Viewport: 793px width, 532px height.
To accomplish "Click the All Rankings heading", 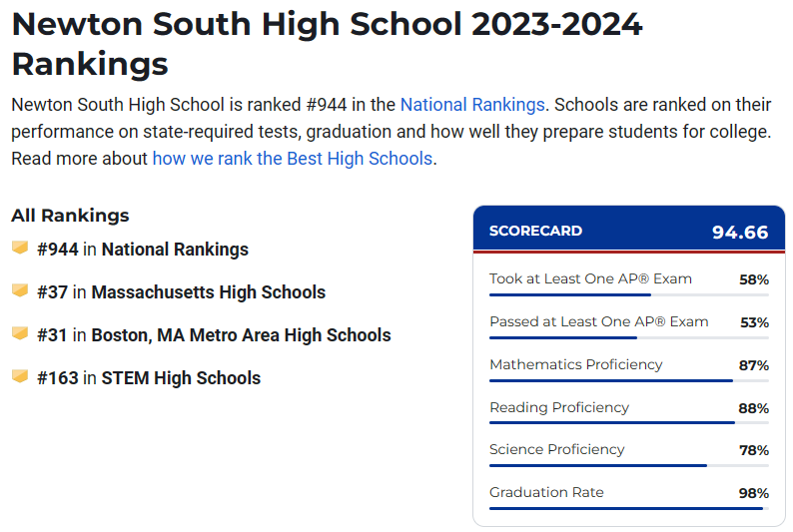I will 70,216.
